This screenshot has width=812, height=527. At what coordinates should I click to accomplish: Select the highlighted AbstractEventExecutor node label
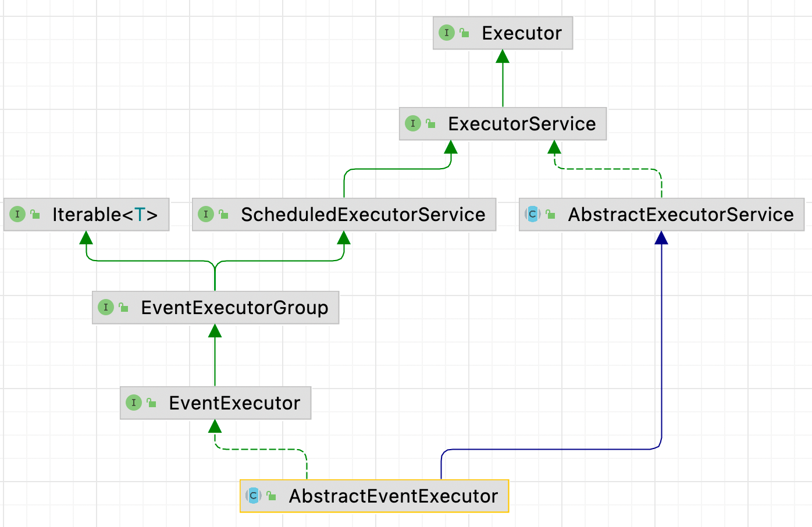[393, 496]
